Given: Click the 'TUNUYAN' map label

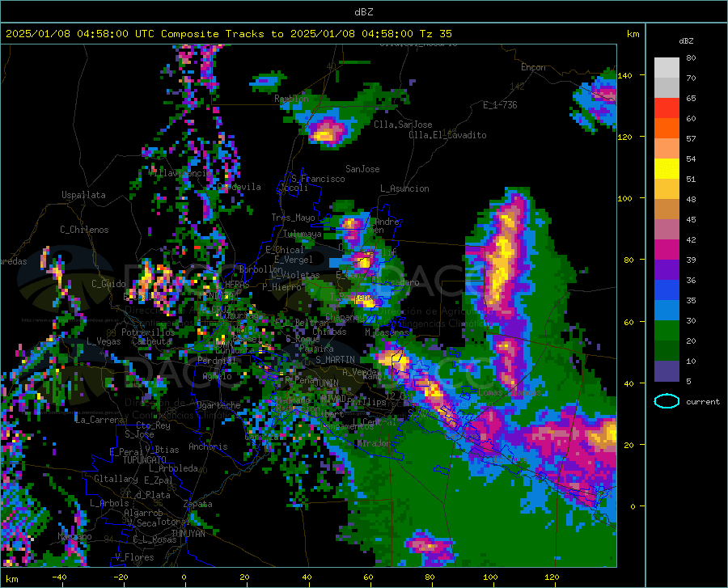Looking at the screenshot, I should tap(188, 533).
